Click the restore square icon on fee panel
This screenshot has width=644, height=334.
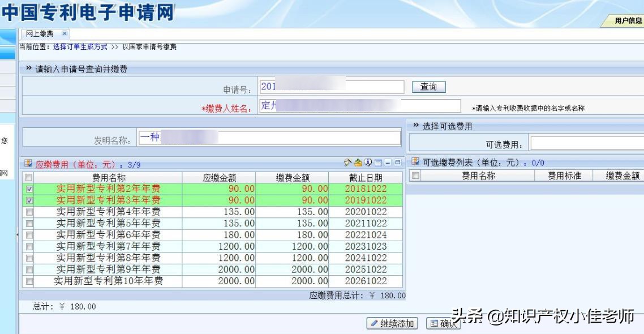click(x=398, y=161)
